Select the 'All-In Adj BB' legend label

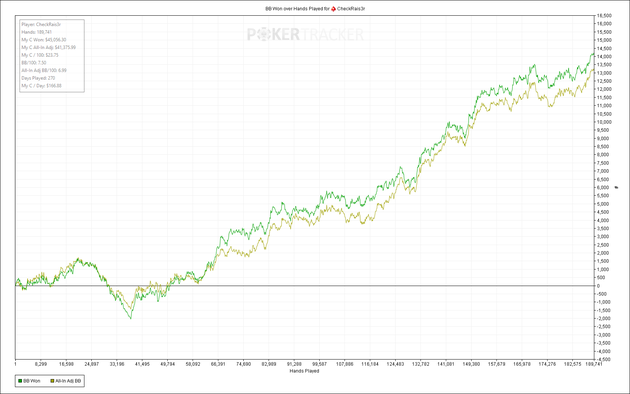(x=68, y=381)
